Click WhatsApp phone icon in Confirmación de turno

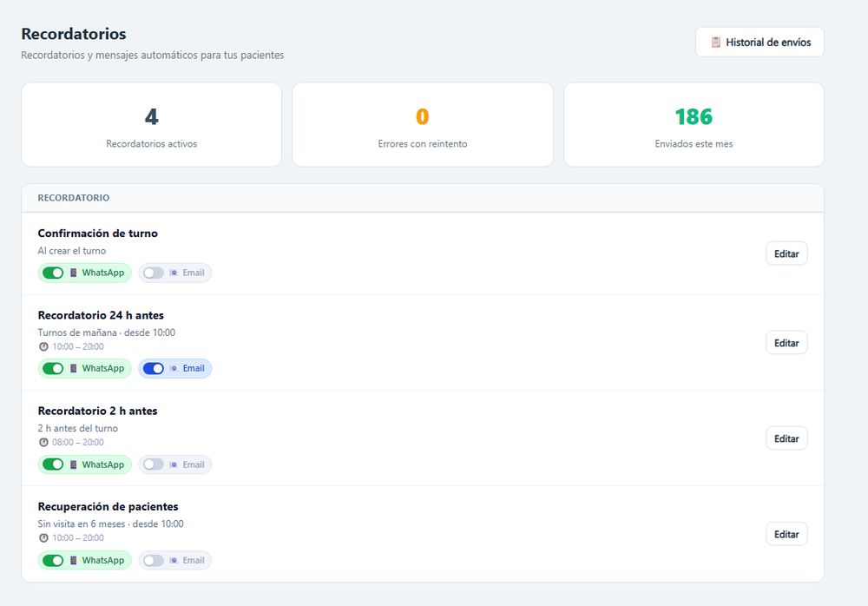[x=73, y=273]
